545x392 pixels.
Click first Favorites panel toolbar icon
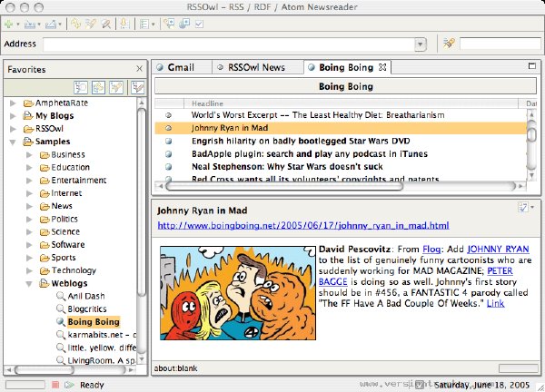(x=81, y=87)
